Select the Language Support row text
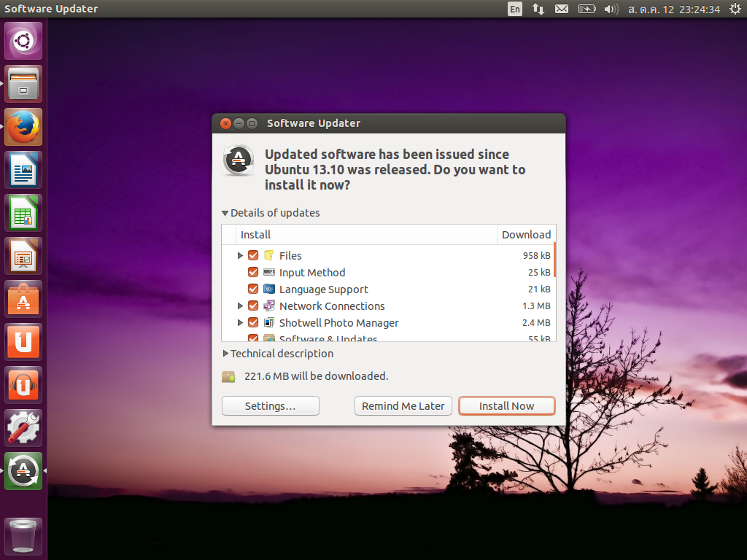Screen dimensions: 747x560 click(323, 289)
